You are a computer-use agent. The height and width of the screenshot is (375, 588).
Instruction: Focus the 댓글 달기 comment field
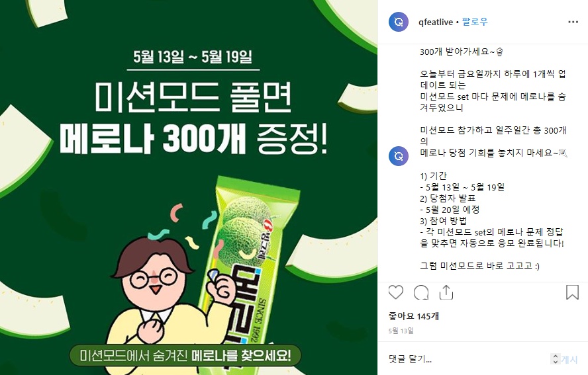tap(468, 359)
